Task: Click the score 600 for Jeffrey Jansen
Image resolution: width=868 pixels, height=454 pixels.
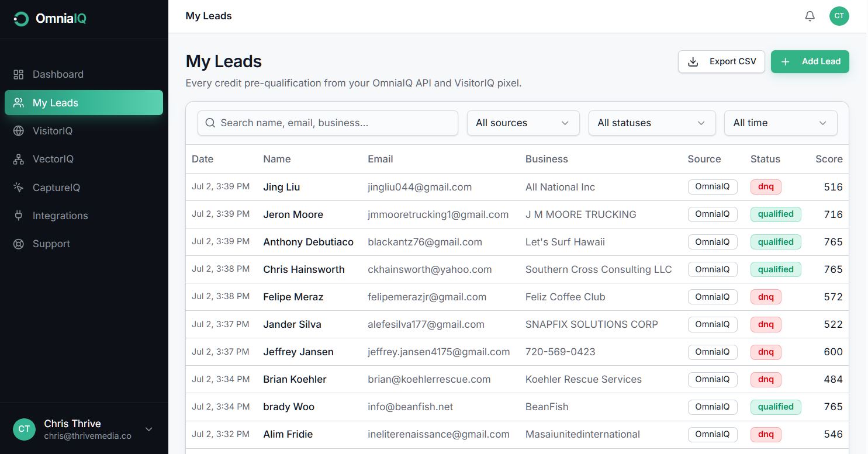Action: click(833, 352)
